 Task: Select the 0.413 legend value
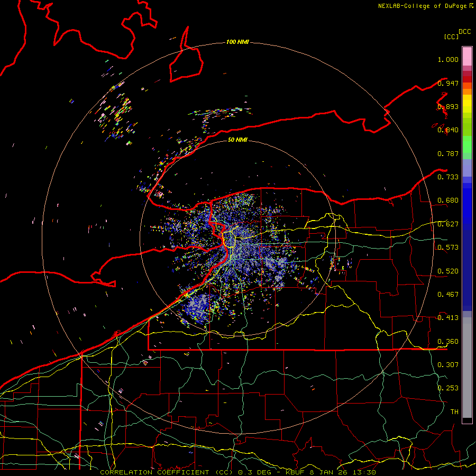pyautogui.click(x=448, y=318)
